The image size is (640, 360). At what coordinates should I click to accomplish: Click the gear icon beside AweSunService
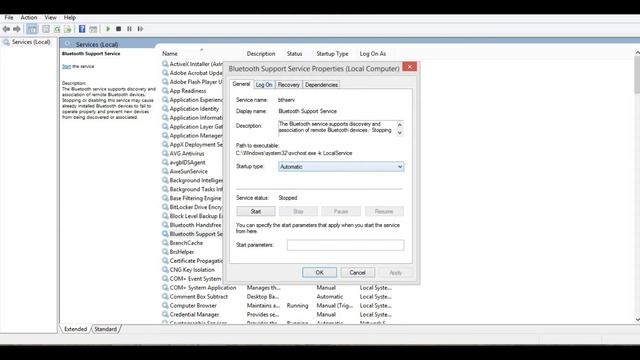coord(165,171)
